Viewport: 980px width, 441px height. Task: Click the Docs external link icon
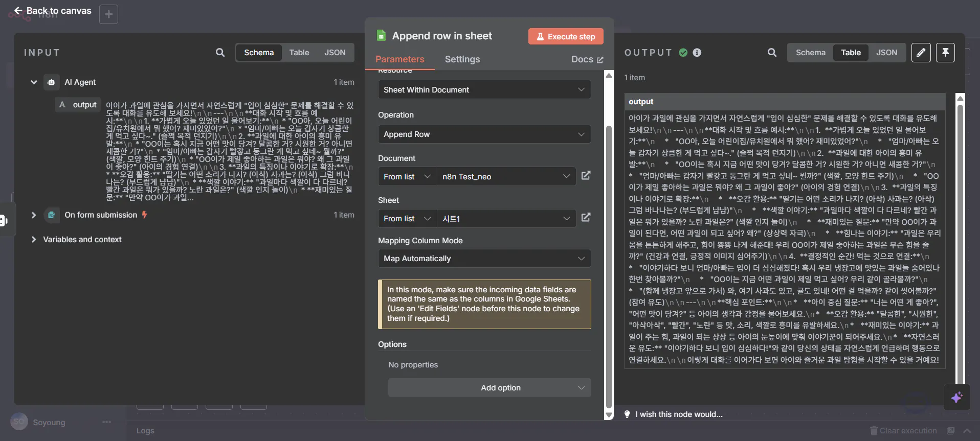click(x=600, y=60)
